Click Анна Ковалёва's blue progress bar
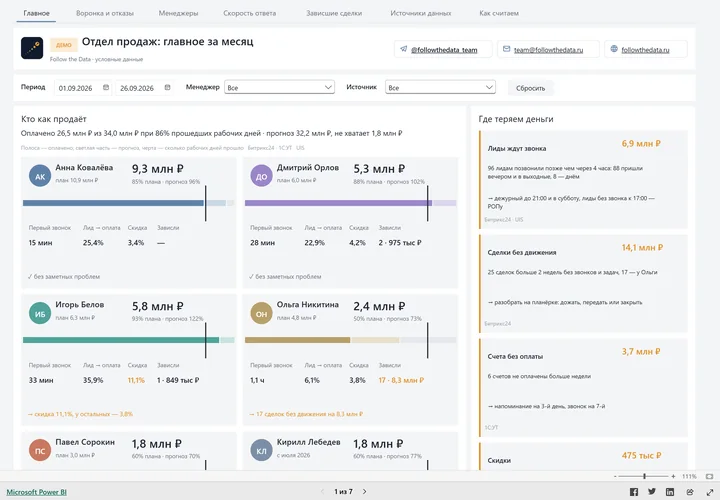Viewport: 720px width, 500px height. click(x=113, y=203)
